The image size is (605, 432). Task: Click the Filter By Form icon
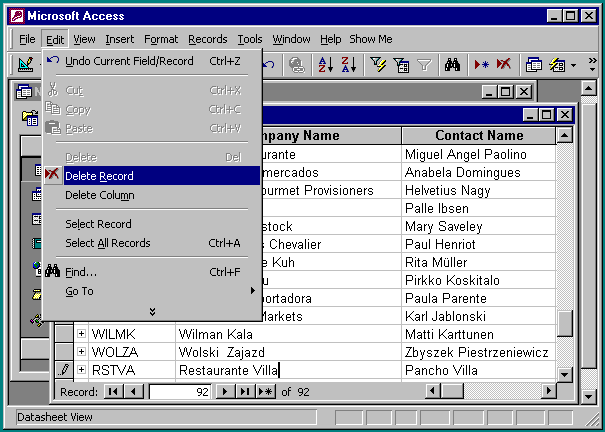click(x=400, y=65)
